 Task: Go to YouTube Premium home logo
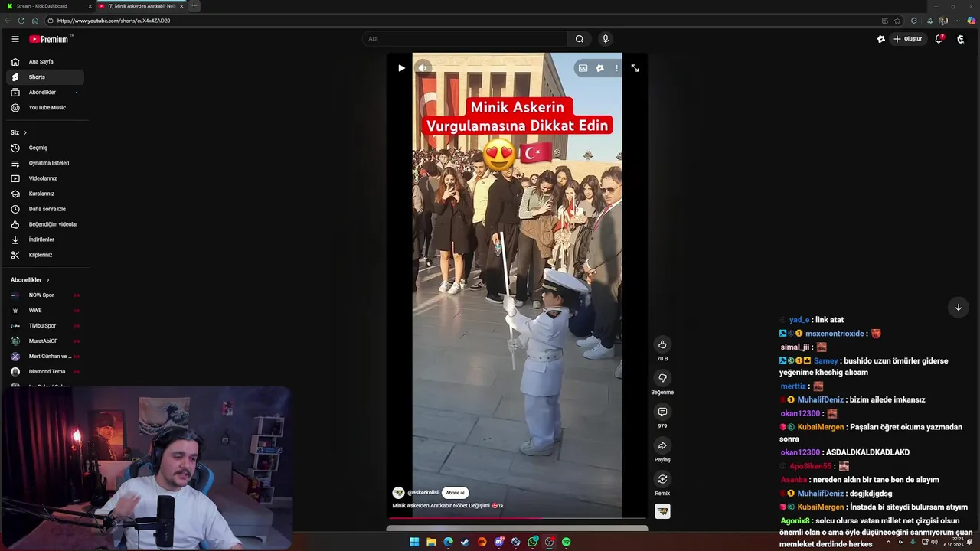point(50,39)
